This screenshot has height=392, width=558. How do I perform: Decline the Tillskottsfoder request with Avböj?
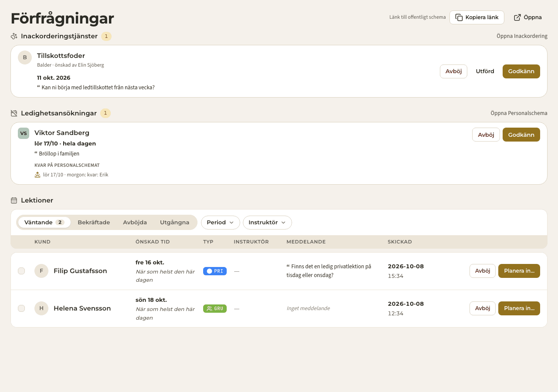[x=453, y=71]
